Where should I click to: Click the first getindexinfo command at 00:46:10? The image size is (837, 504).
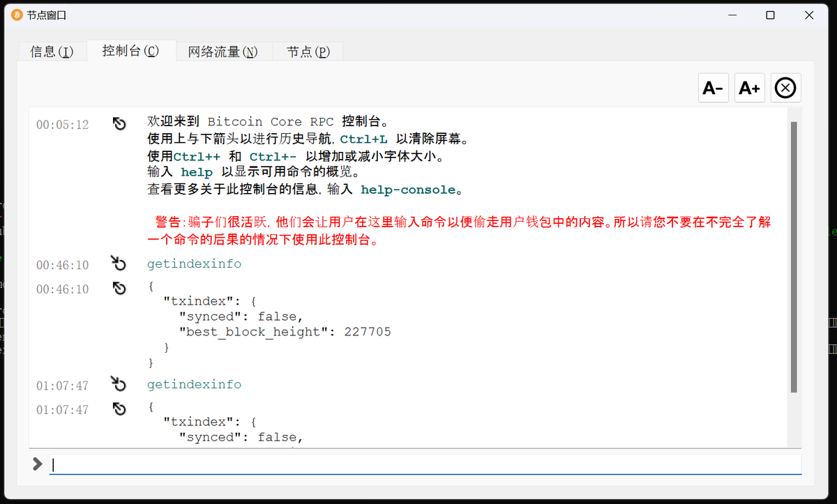pos(195,264)
